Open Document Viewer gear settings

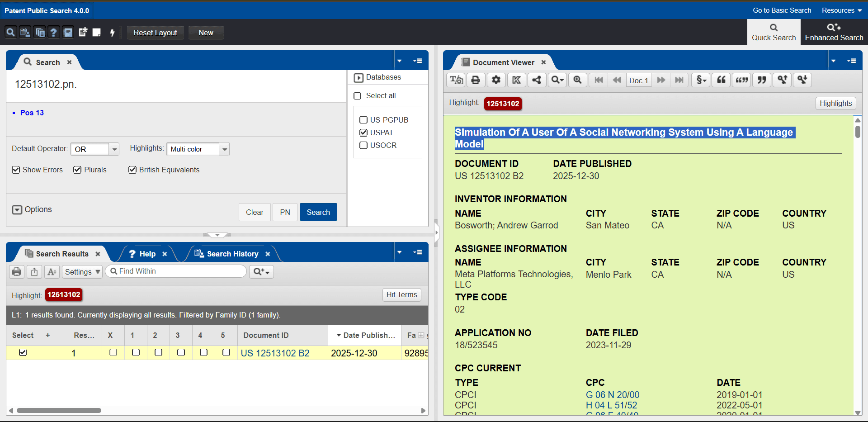tap(496, 80)
